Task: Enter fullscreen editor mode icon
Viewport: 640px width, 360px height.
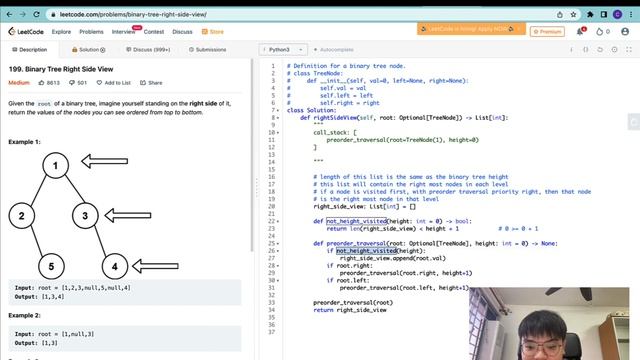Action: pyautogui.click(x=629, y=49)
